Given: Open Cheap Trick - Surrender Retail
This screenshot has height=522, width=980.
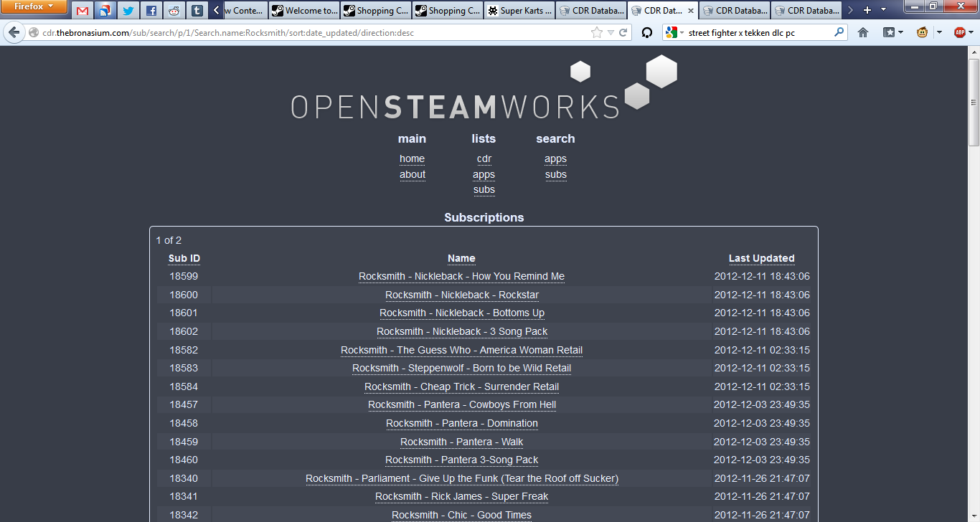Looking at the screenshot, I should tap(461, 387).
